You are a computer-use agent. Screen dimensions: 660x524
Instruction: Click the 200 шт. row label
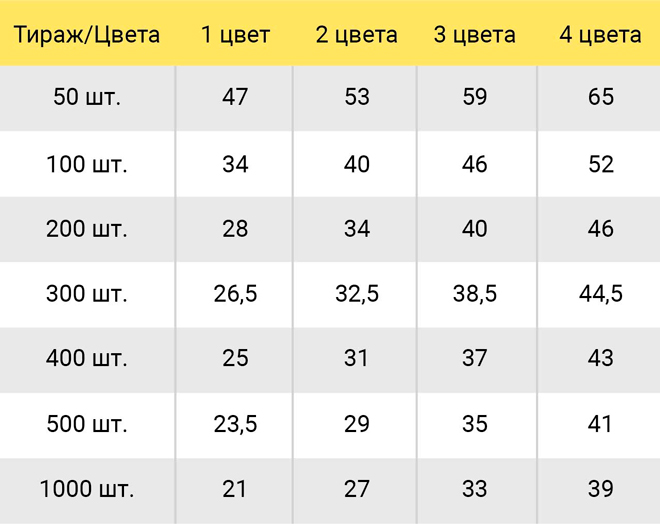87,229
